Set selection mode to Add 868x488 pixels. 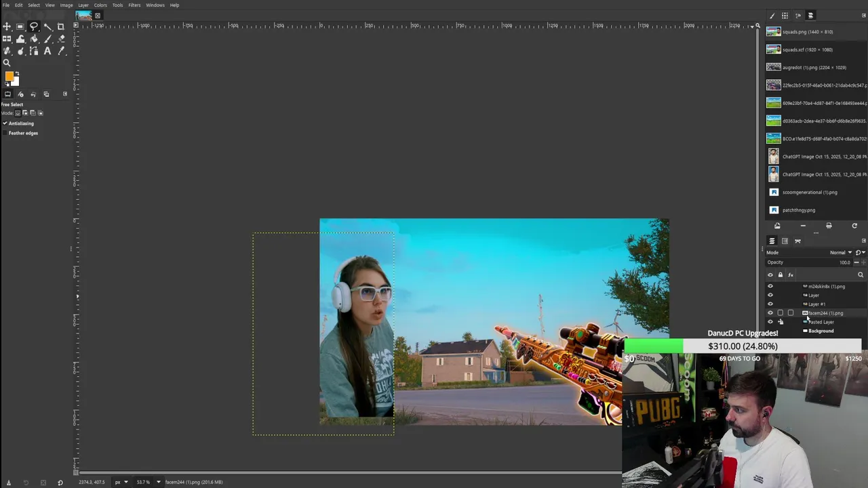point(26,113)
